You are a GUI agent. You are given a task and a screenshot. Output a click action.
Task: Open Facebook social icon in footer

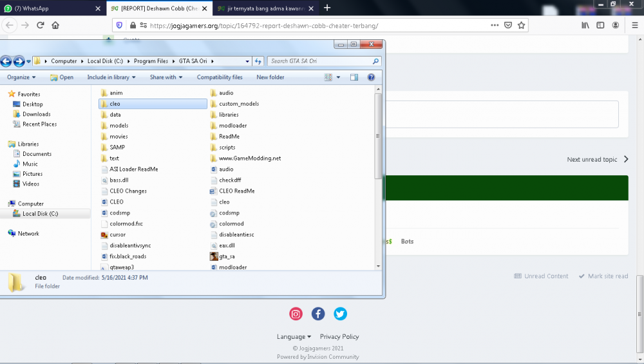click(x=318, y=314)
